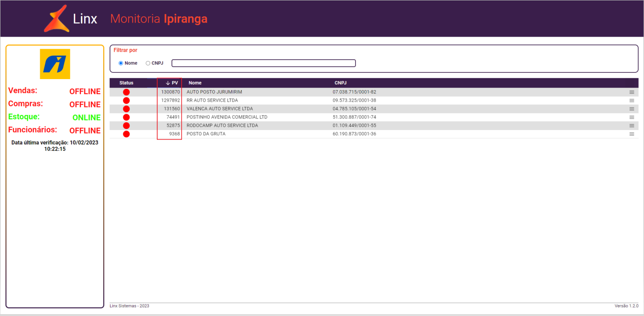Click the Nome column header

click(195, 83)
